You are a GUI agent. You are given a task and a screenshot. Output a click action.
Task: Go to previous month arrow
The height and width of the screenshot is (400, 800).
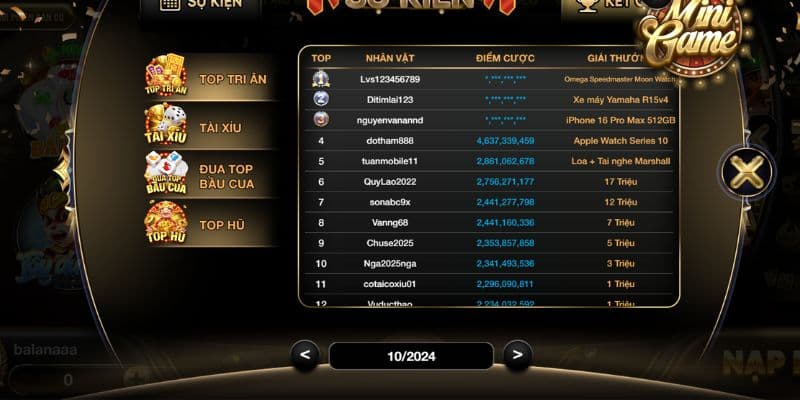click(x=305, y=355)
